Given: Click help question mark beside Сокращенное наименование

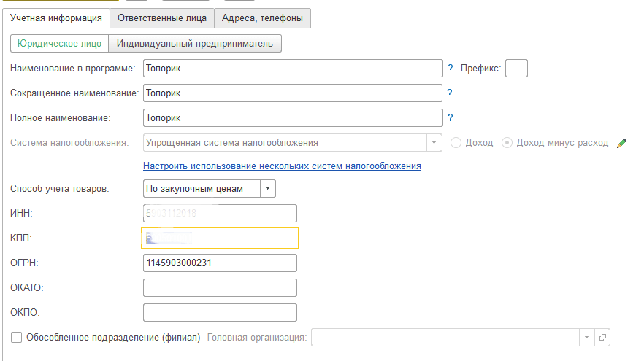Looking at the screenshot, I should pyautogui.click(x=451, y=93).
